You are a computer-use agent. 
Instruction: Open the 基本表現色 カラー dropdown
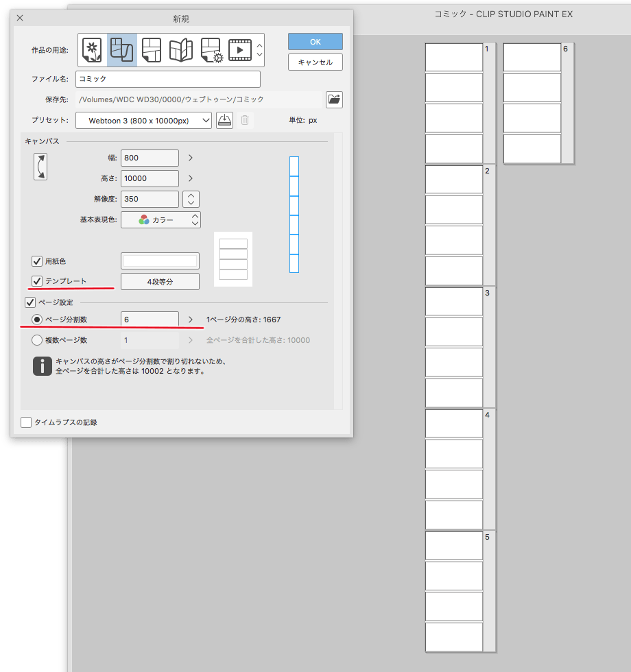pyautogui.click(x=161, y=219)
